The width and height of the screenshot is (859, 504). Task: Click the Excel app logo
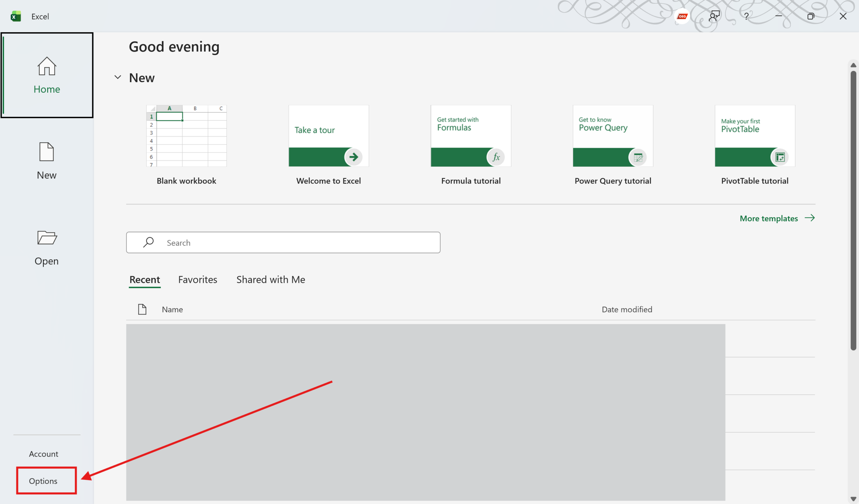click(x=16, y=16)
